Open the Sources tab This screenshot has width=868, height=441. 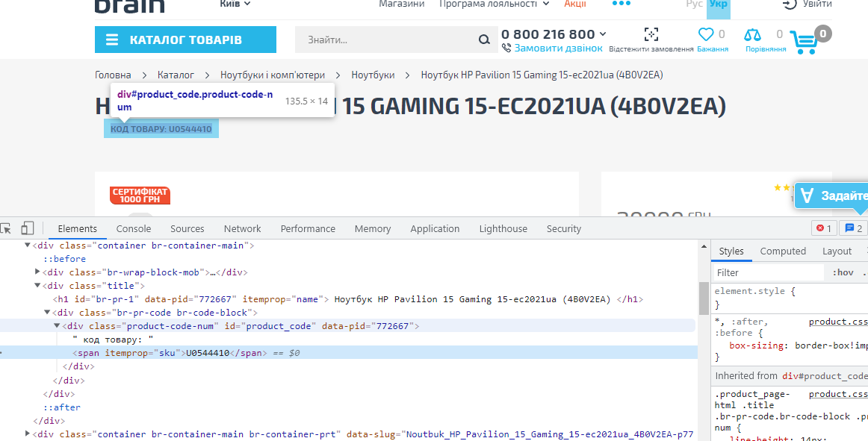pos(187,228)
